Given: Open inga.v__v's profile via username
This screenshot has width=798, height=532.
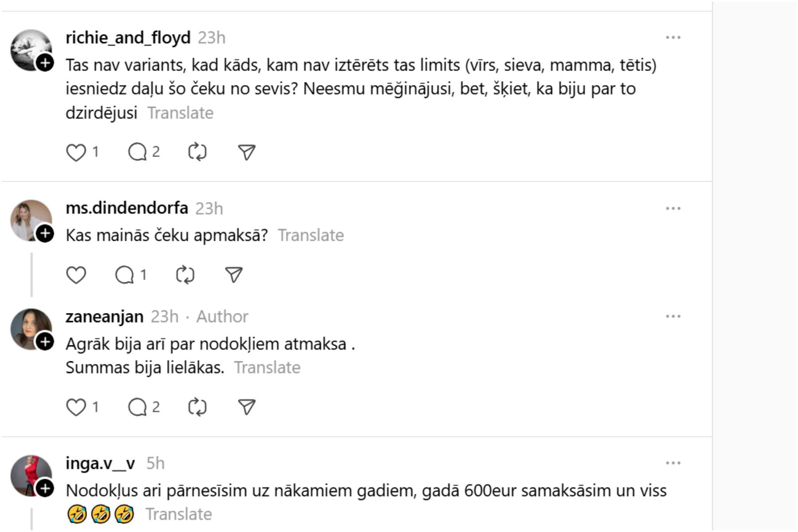Looking at the screenshot, I should click(x=100, y=463).
